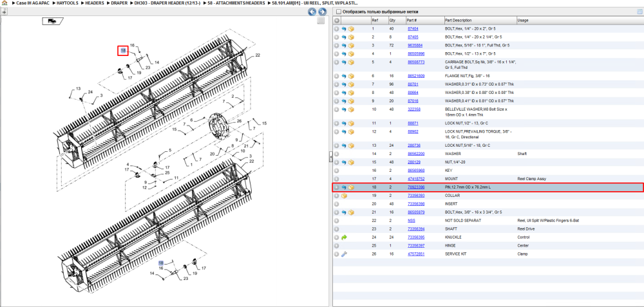Screen dimensions: 644x307
Task: Select highlighted callout 18 at top of diagram
Action: (x=123, y=50)
